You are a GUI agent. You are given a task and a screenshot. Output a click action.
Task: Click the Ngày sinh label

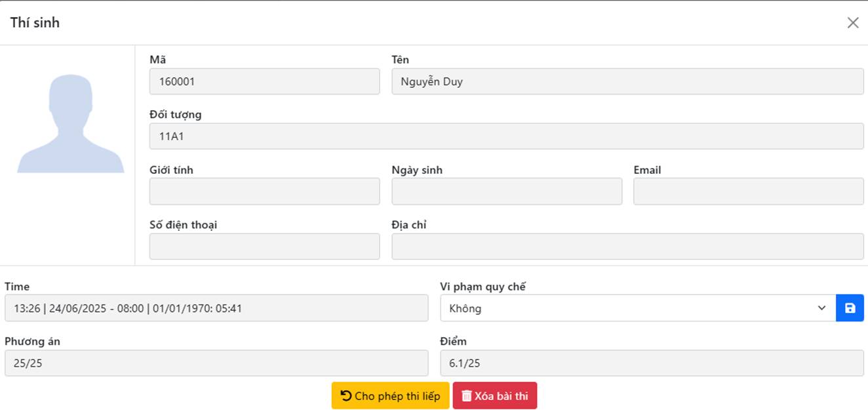417,170
